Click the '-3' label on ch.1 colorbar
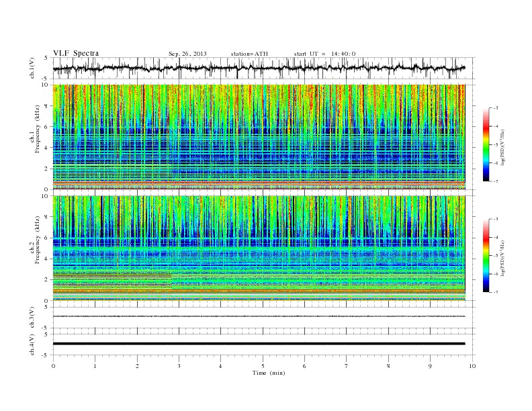 click(496, 108)
